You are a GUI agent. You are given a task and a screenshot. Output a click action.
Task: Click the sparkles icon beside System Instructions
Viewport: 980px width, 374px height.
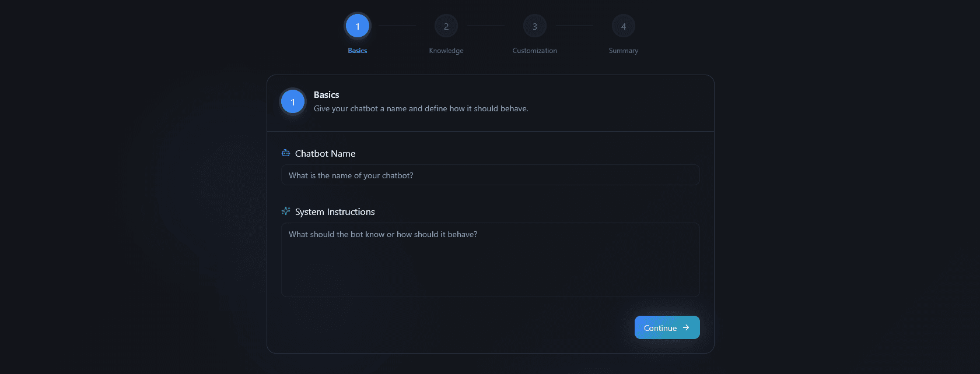pyautogui.click(x=285, y=211)
